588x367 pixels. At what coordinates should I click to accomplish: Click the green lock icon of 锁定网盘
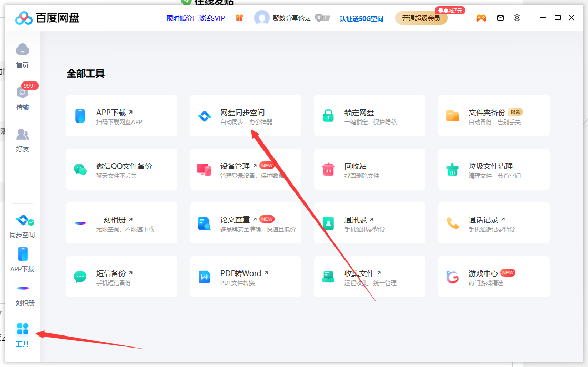coord(329,116)
